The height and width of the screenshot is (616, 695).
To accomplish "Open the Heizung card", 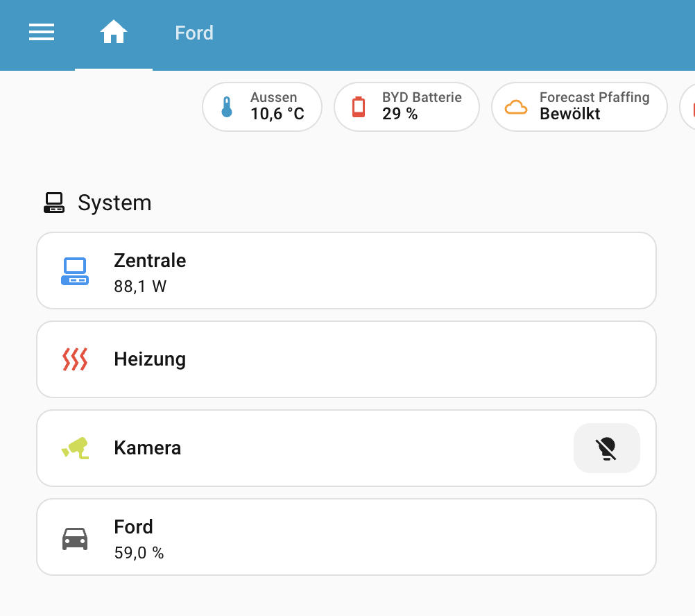I will tap(347, 359).
